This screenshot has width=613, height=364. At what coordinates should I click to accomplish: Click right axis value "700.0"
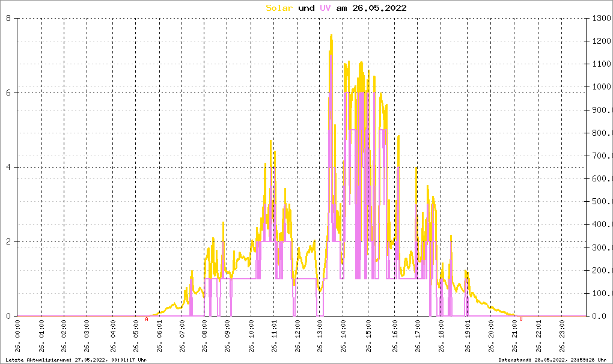coord(602,156)
